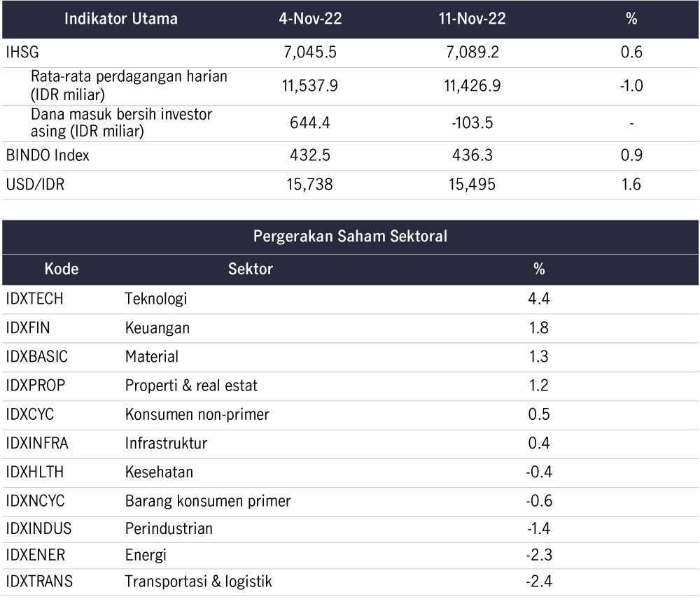
Task: Click 'Transportasi & logistik' sector name
Action: (x=198, y=582)
